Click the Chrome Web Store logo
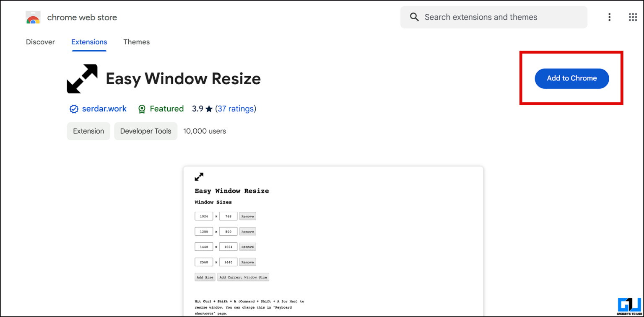This screenshot has width=644, height=317. 33,17
